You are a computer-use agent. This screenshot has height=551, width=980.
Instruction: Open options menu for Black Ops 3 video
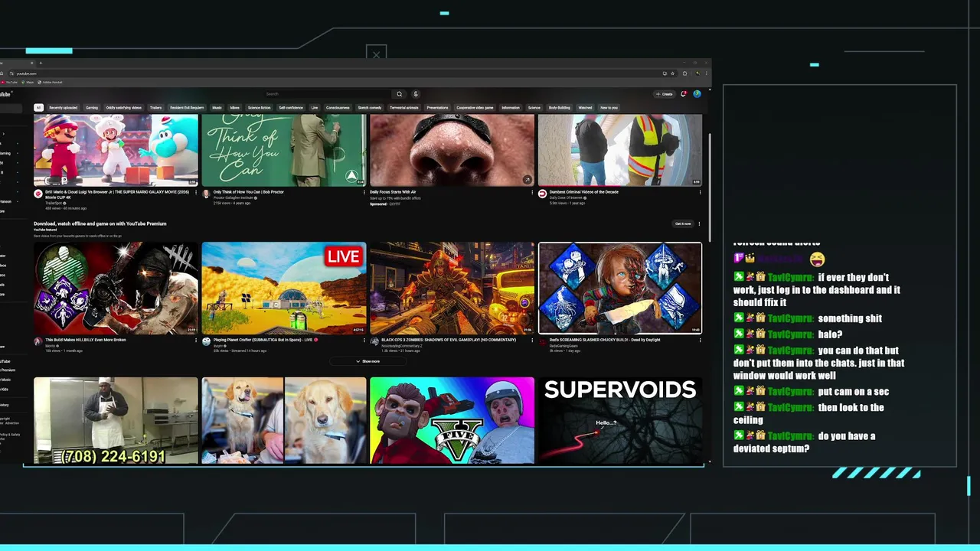(532, 341)
